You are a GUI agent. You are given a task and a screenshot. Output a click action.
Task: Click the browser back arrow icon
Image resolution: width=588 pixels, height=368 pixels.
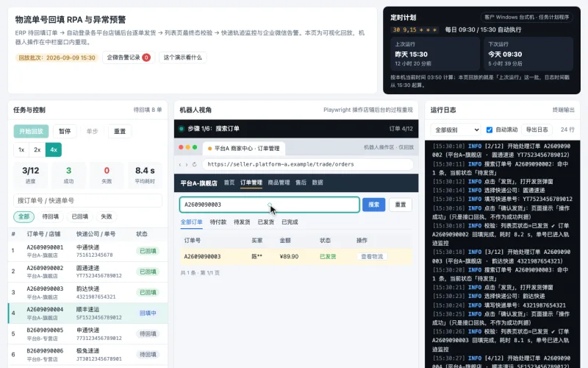[x=180, y=164]
